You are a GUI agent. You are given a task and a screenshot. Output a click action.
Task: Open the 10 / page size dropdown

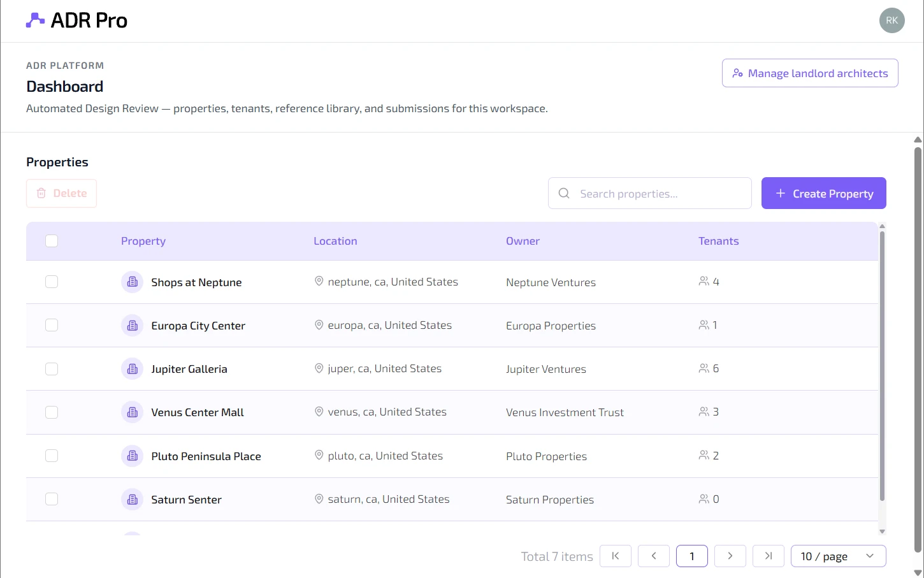click(838, 556)
